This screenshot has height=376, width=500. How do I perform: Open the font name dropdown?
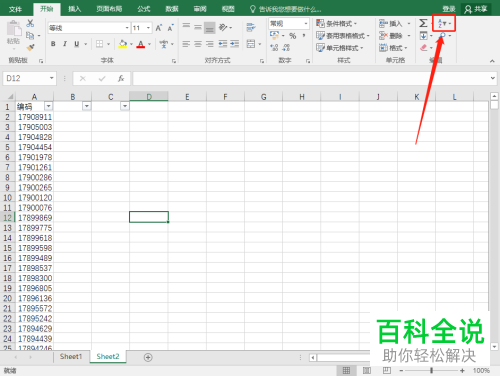point(127,28)
